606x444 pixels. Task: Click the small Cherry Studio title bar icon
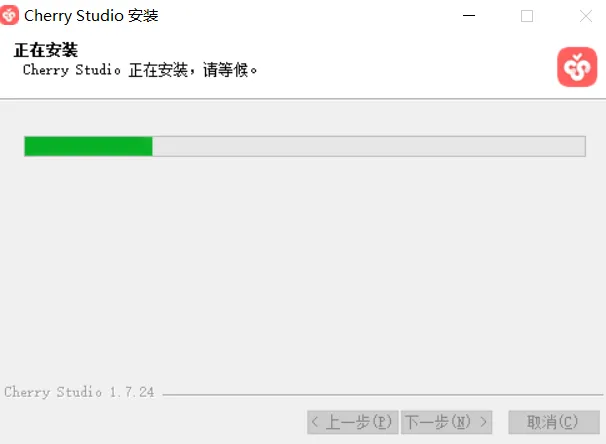[9, 15]
